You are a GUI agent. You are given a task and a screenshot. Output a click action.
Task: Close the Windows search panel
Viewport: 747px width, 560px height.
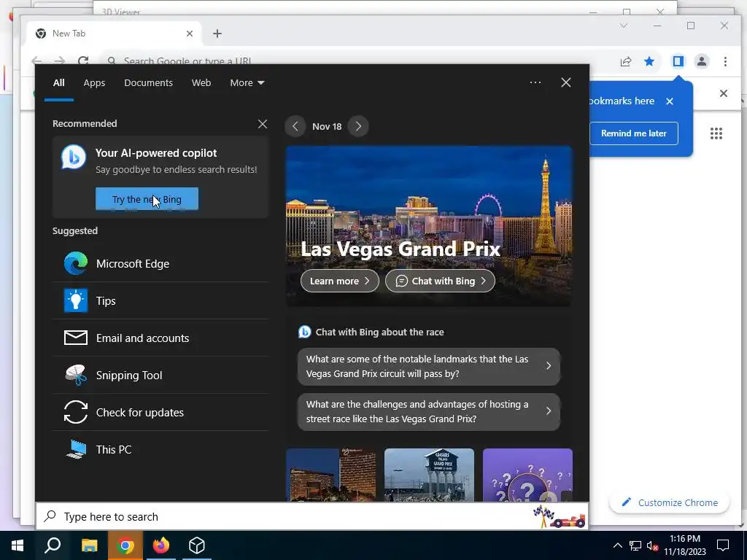[x=566, y=82]
